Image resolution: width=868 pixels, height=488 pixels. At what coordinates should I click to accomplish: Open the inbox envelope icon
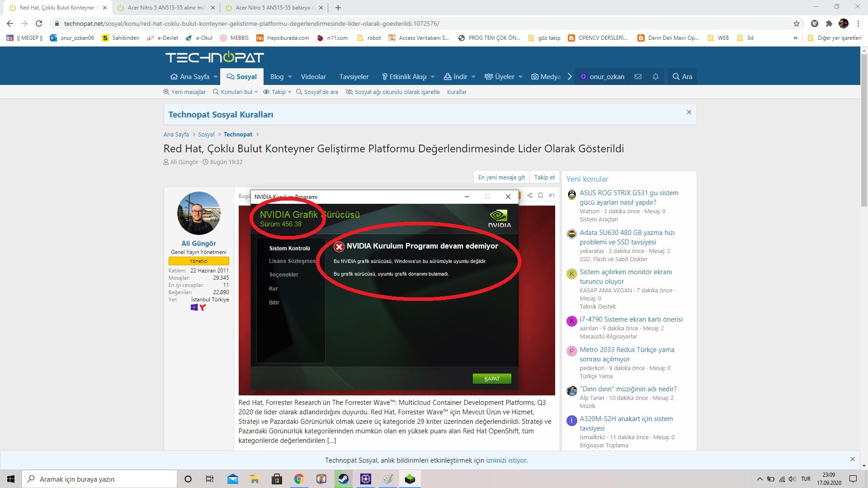point(638,77)
